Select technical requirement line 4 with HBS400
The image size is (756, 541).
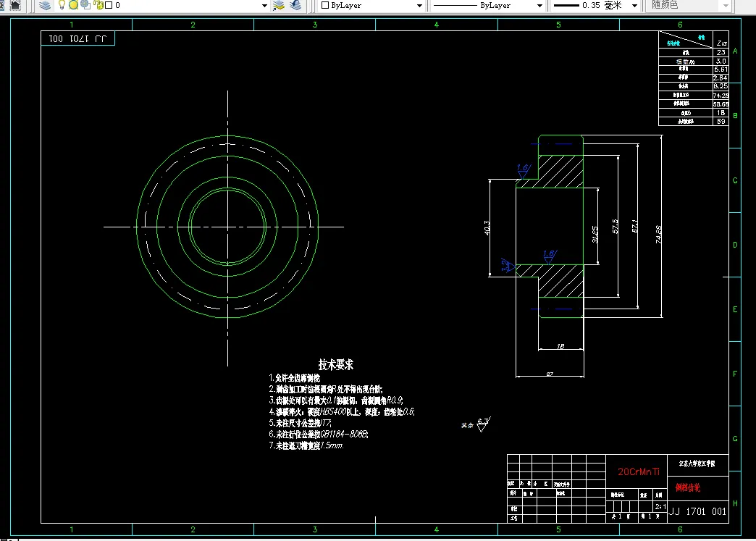pos(342,412)
